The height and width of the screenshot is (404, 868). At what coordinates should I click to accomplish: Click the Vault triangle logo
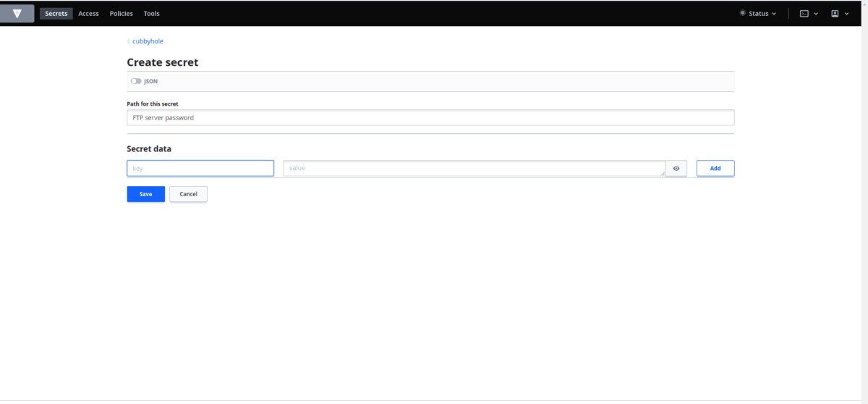(x=17, y=13)
